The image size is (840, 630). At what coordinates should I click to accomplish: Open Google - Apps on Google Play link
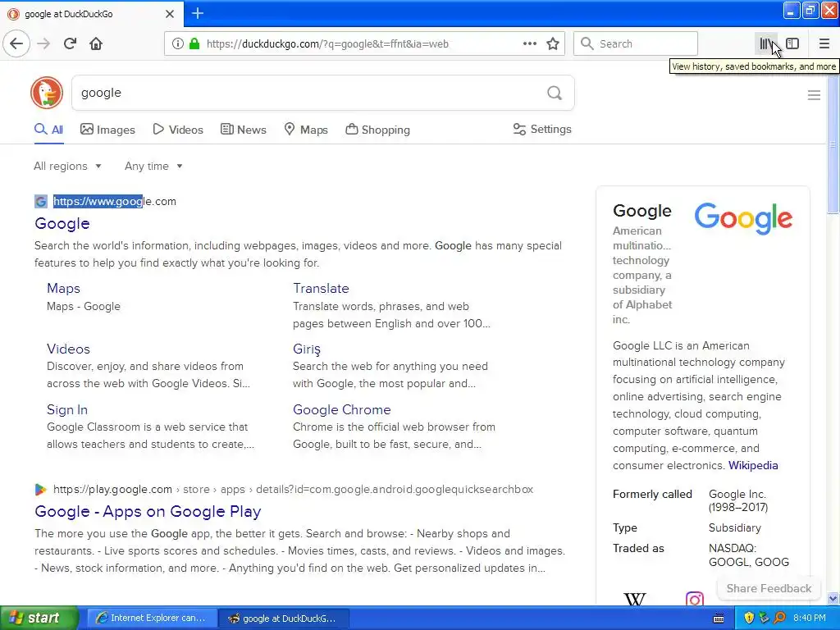point(148,511)
